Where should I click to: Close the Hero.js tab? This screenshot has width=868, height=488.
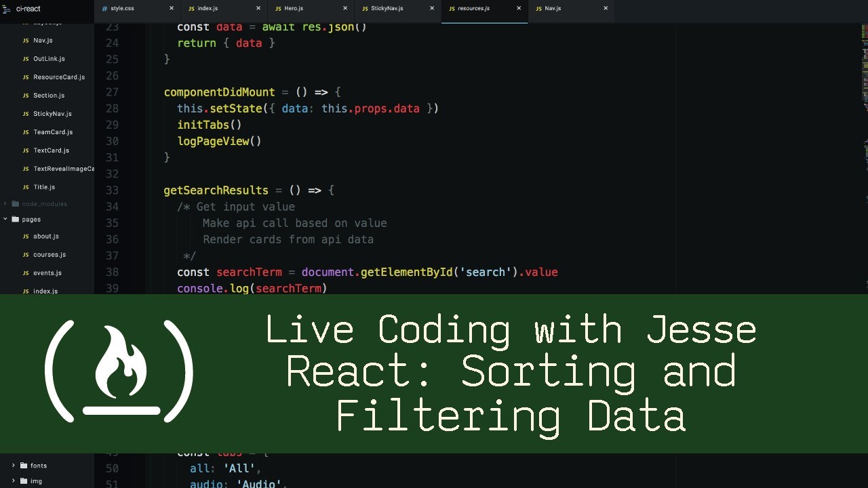pyautogui.click(x=345, y=8)
